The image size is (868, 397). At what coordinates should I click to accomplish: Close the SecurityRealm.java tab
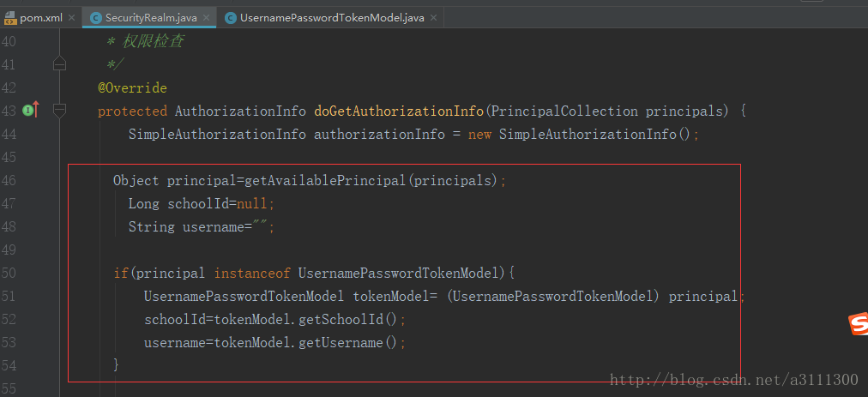point(207,18)
